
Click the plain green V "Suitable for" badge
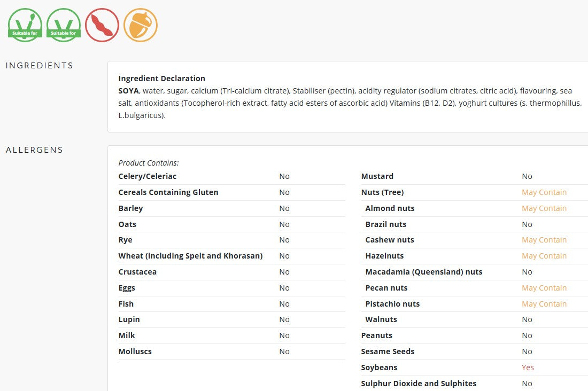[x=64, y=25]
